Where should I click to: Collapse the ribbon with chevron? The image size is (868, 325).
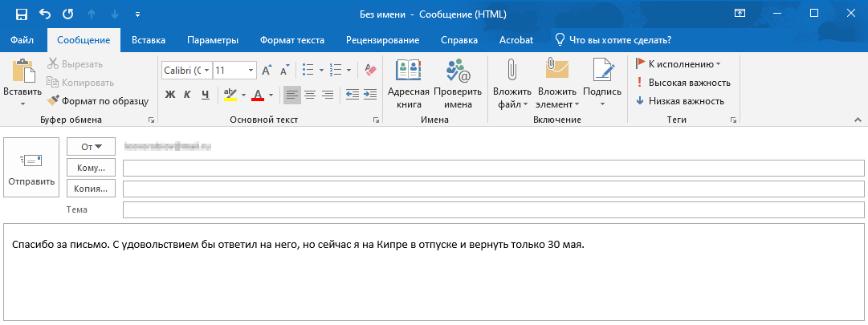click(858, 120)
